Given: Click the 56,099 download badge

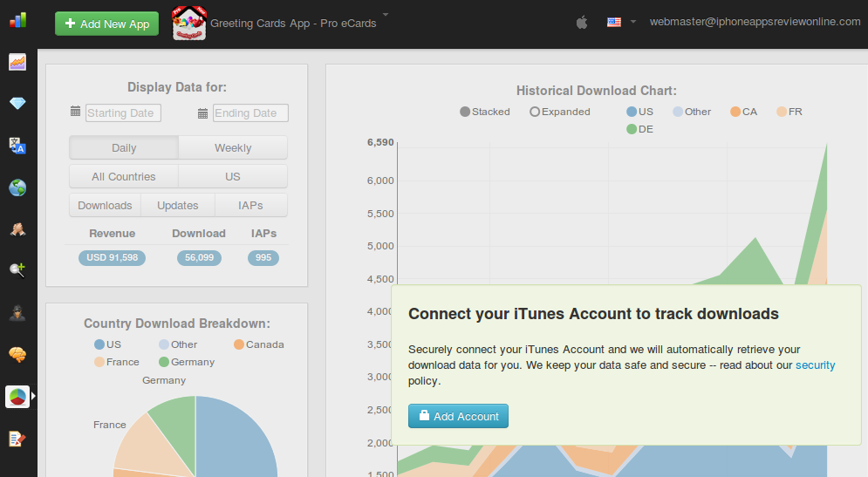Looking at the screenshot, I should 199,258.
